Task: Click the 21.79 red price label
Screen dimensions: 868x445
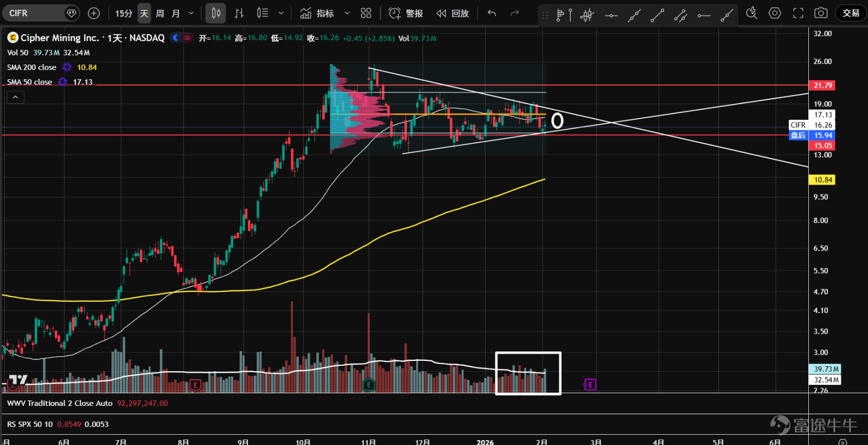Action: click(822, 85)
